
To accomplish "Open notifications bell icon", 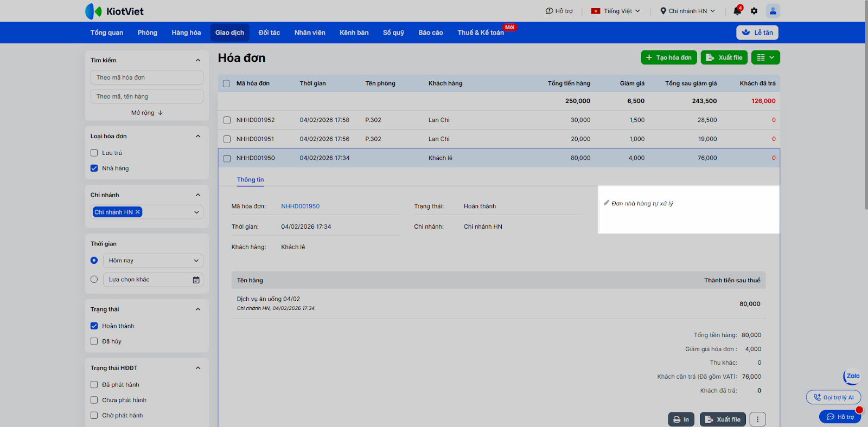I will pos(737,11).
